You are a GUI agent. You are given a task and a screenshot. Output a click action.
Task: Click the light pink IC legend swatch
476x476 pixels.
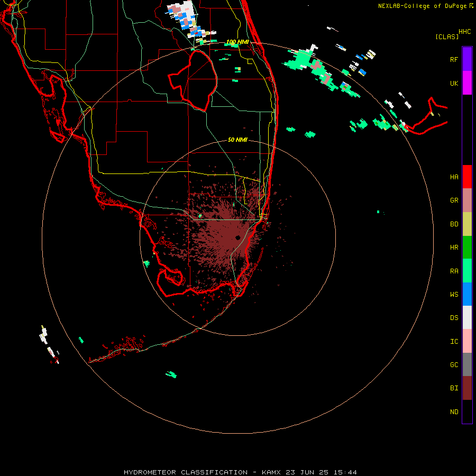point(467,341)
